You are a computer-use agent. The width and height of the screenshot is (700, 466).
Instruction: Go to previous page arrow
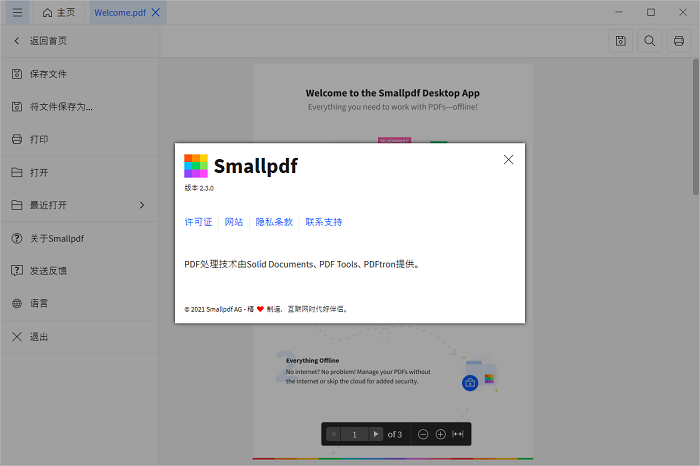click(x=333, y=434)
